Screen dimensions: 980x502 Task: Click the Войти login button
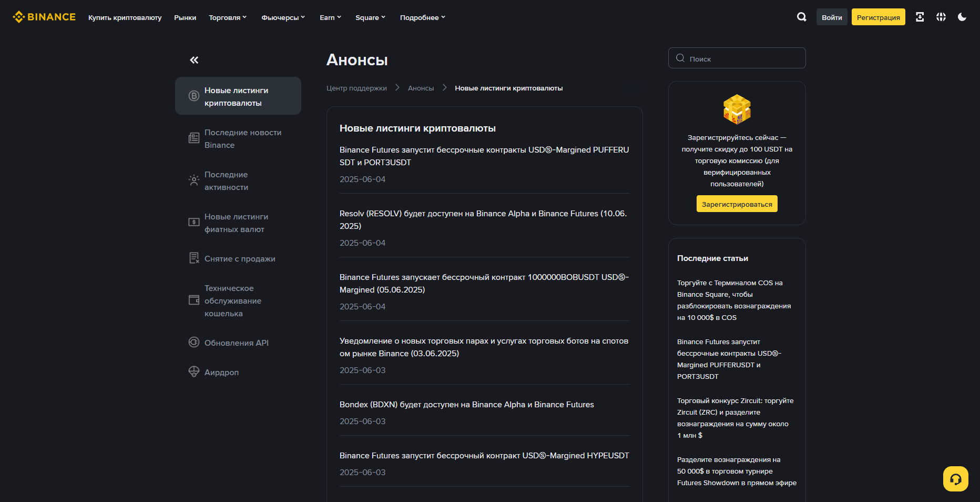point(832,17)
